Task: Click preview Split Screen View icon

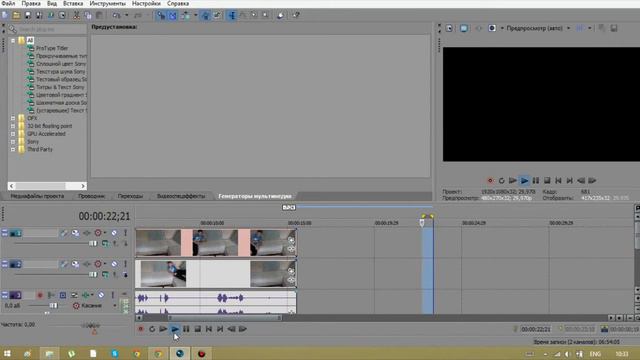Action: (492, 28)
